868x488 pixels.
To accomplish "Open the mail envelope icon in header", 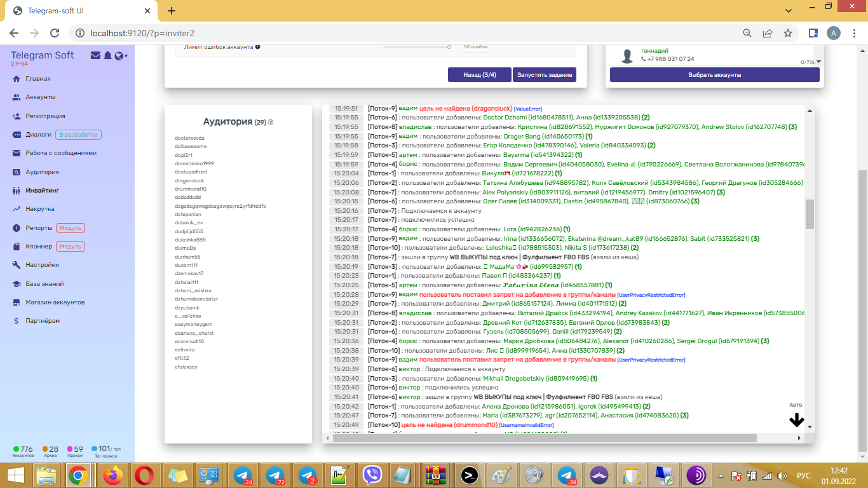I will 95,56.
